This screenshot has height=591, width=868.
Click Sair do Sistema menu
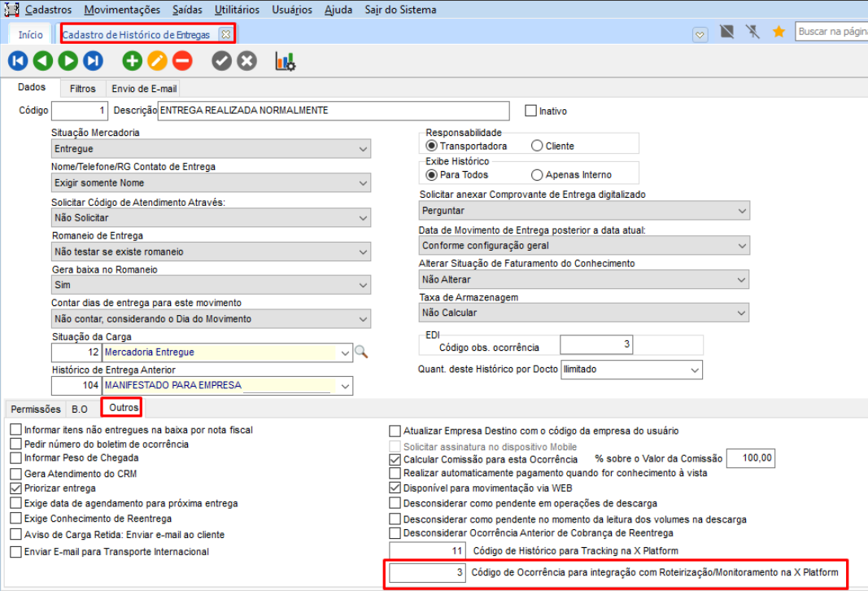pos(400,10)
